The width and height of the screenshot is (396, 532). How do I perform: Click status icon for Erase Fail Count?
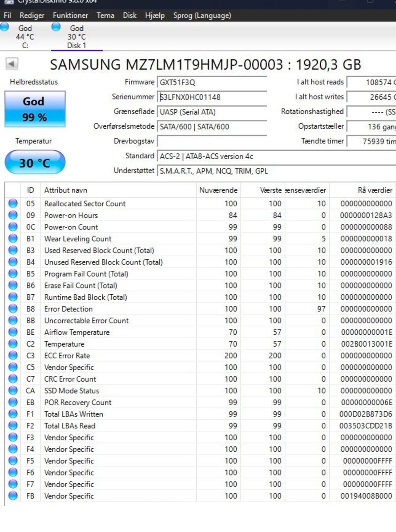13,285
